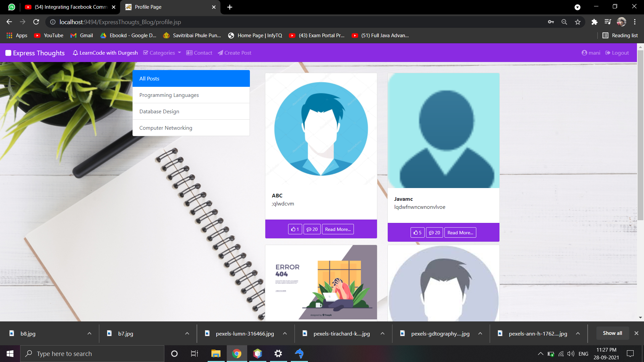Bookmark this page with the star icon
The width and height of the screenshot is (644, 362).
(x=578, y=22)
